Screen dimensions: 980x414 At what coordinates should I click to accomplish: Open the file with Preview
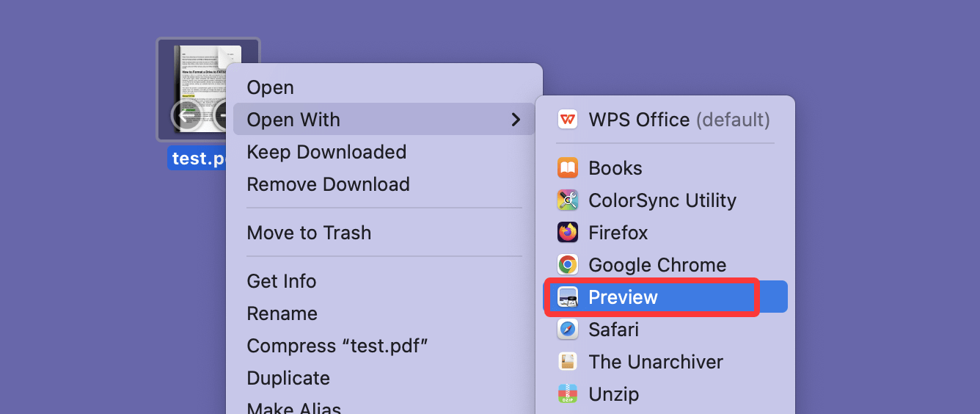665,297
